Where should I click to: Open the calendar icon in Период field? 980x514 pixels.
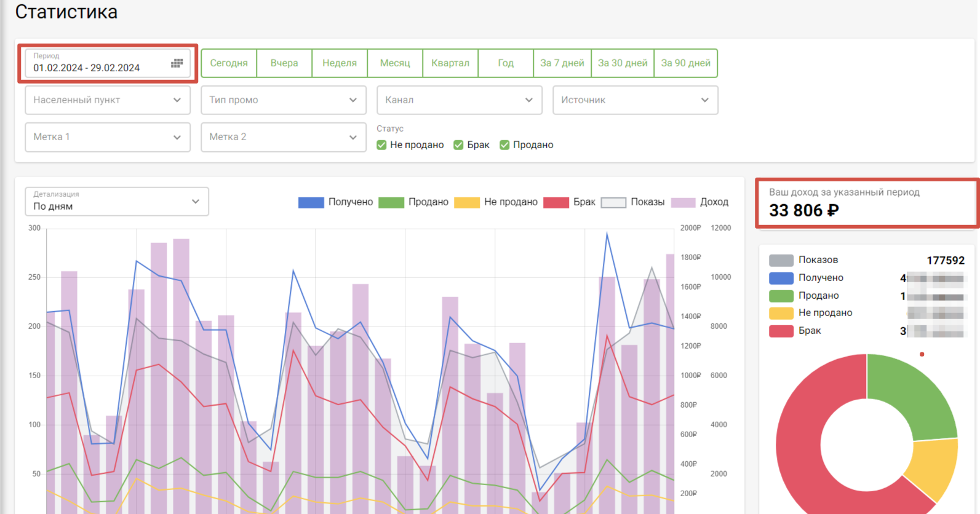pos(177,63)
